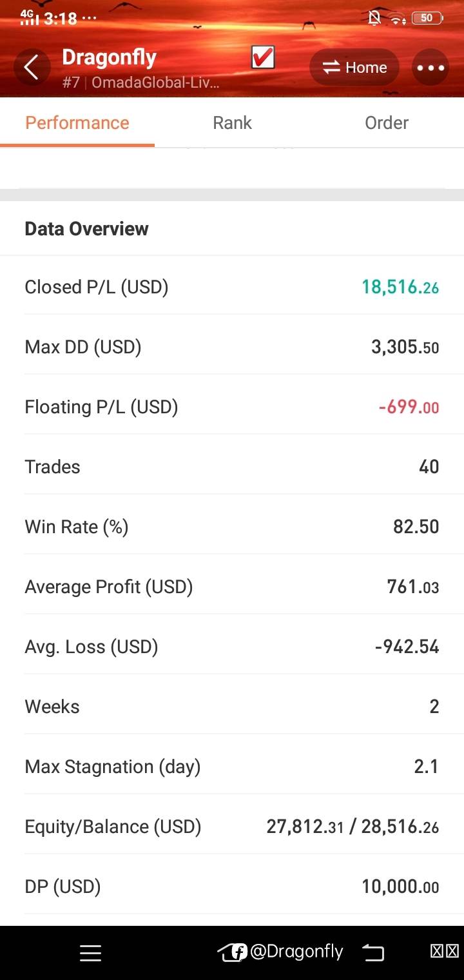Screen dimensions: 464x980
Task: Tap the back arrow icon
Action: (x=32, y=67)
